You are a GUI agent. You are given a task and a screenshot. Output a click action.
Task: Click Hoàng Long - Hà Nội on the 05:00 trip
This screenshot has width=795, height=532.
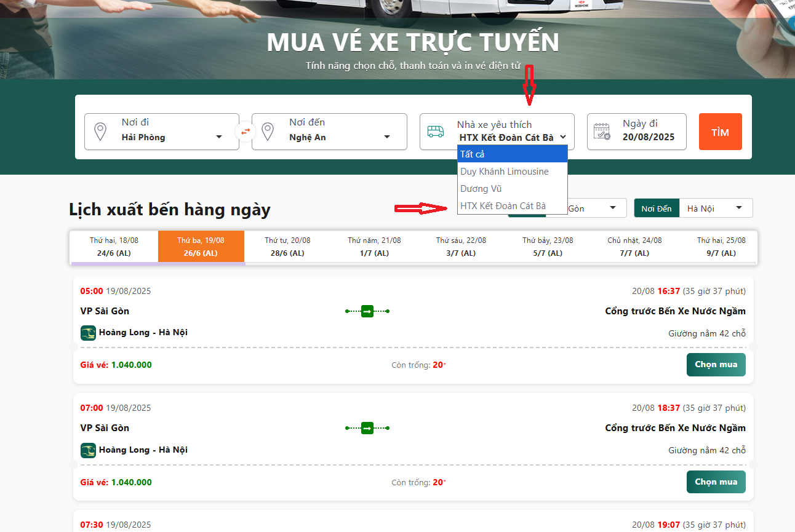(143, 332)
